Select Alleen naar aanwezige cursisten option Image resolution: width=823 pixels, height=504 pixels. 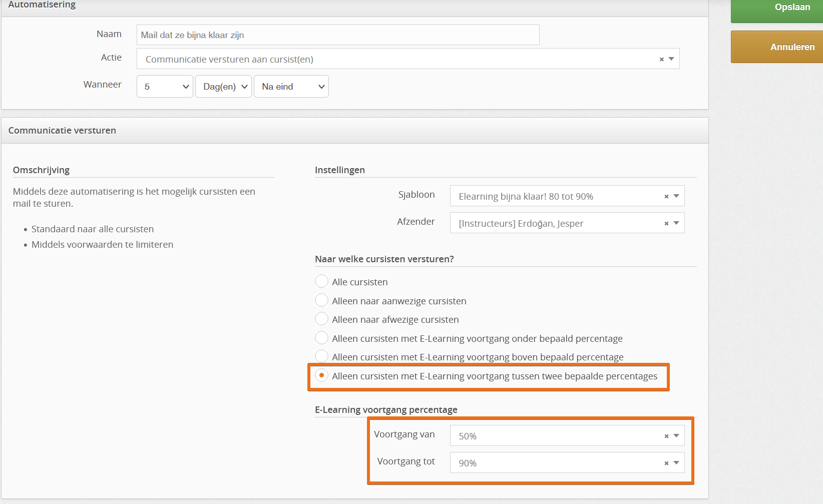pyautogui.click(x=321, y=300)
